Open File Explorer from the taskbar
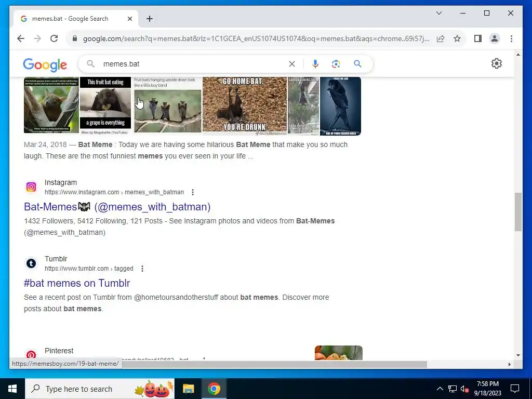This screenshot has height=399, width=532. tap(188, 389)
